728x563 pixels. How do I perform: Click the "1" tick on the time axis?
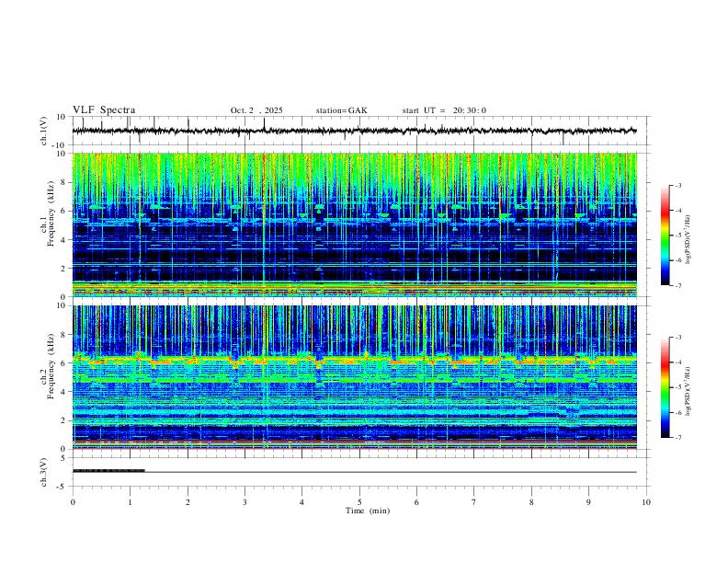click(130, 502)
